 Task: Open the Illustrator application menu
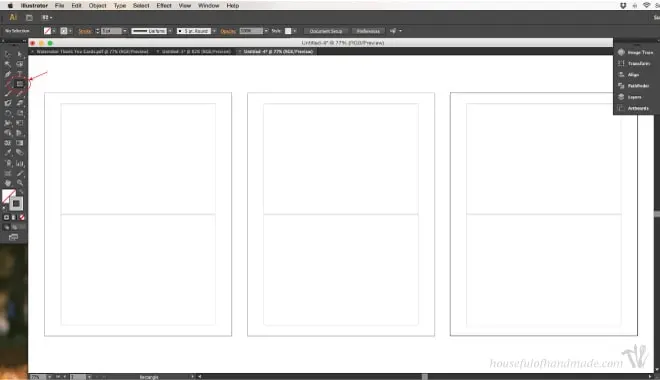pyautogui.click(x=34, y=5)
